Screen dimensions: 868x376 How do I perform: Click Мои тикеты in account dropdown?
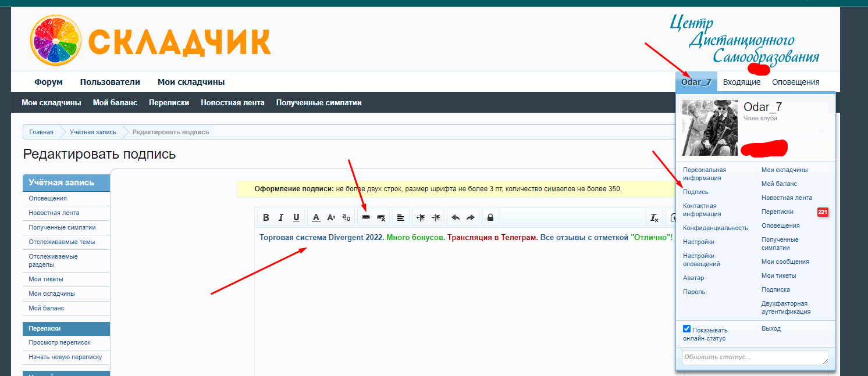[x=779, y=275]
